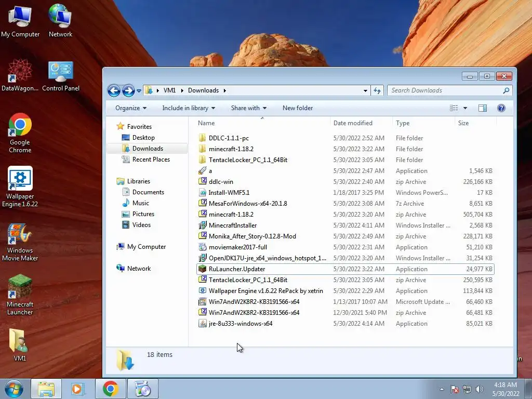Open the My Computer desktop icon

tap(20, 21)
